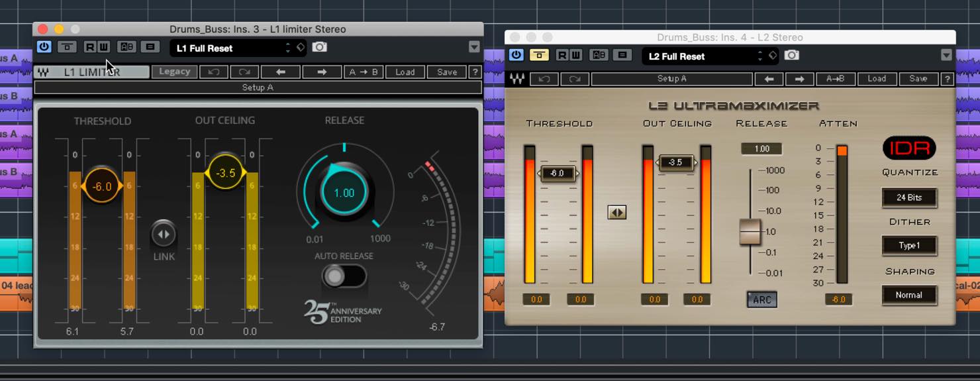The width and height of the screenshot is (980, 381).
Task: Open the Setup A bar in L1 limiter
Action: (258, 87)
